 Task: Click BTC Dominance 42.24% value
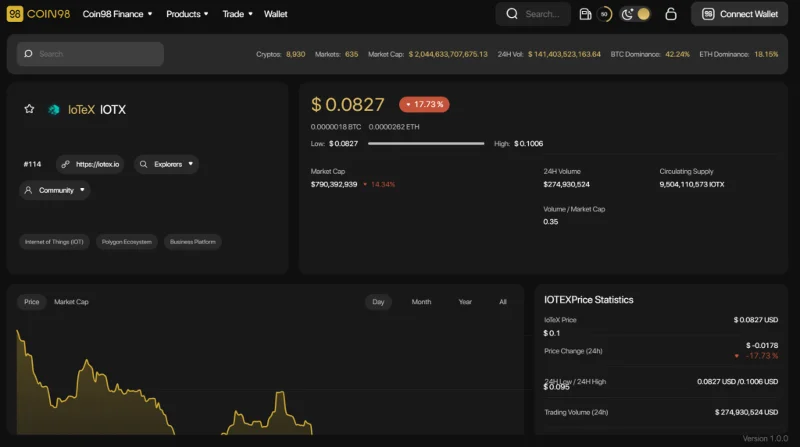pyautogui.click(x=677, y=54)
